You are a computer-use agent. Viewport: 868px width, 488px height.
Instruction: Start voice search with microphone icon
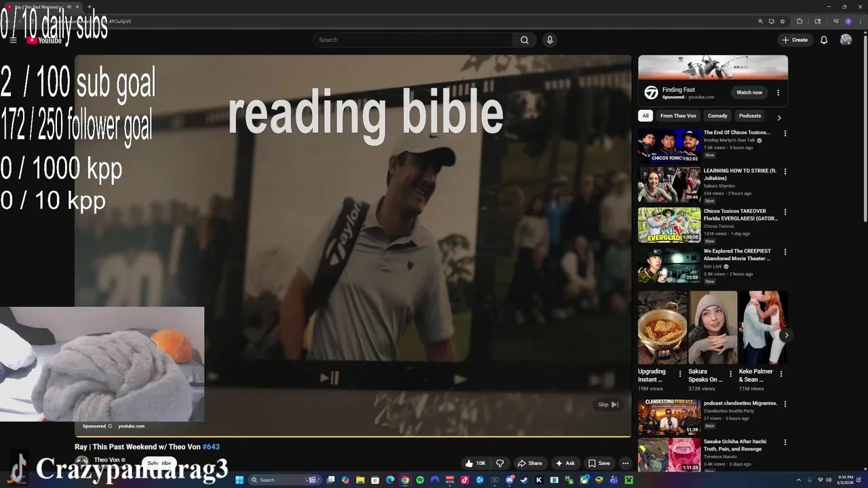[x=550, y=40]
